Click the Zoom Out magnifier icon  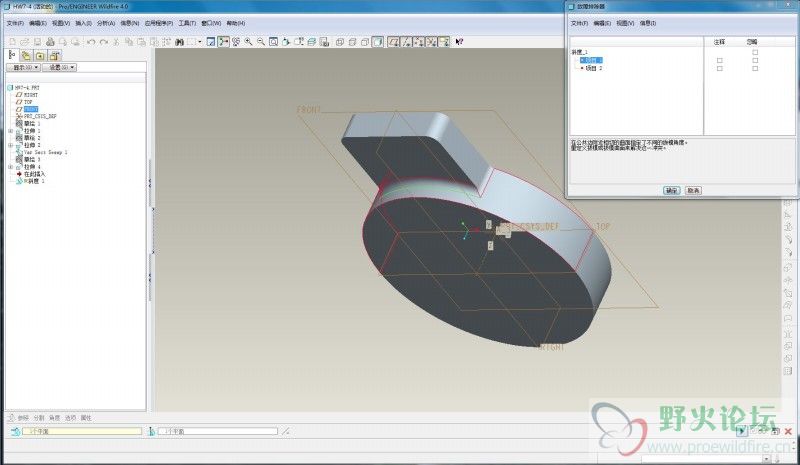(x=261, y=42)
